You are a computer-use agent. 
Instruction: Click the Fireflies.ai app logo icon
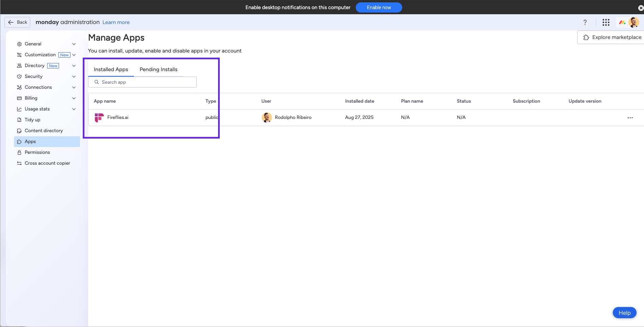[x=99, y=118]
